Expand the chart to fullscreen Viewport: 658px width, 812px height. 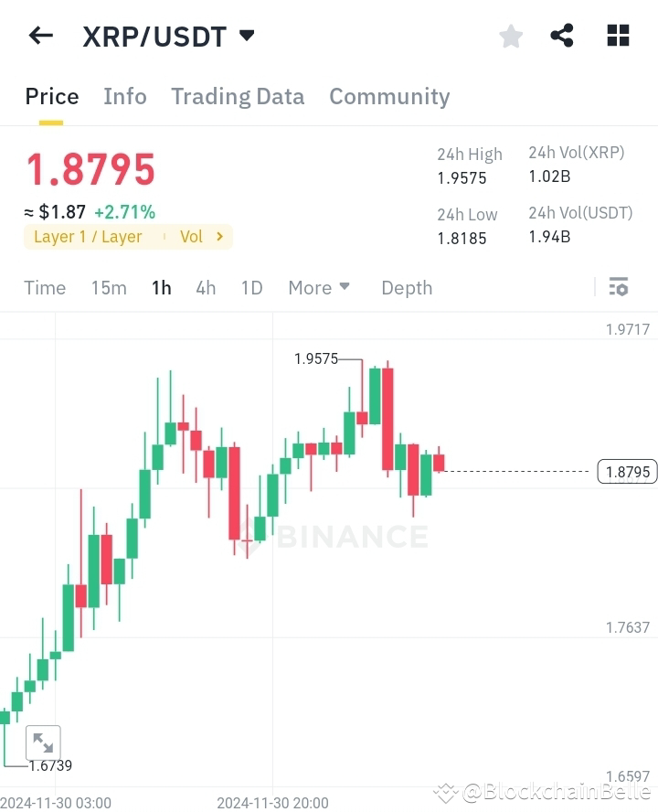43,743
